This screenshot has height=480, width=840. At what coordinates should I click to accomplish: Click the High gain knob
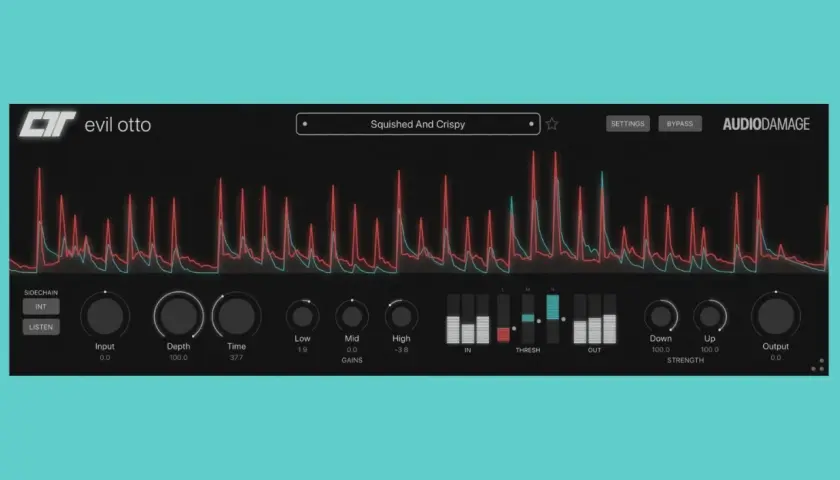point(401,317)
